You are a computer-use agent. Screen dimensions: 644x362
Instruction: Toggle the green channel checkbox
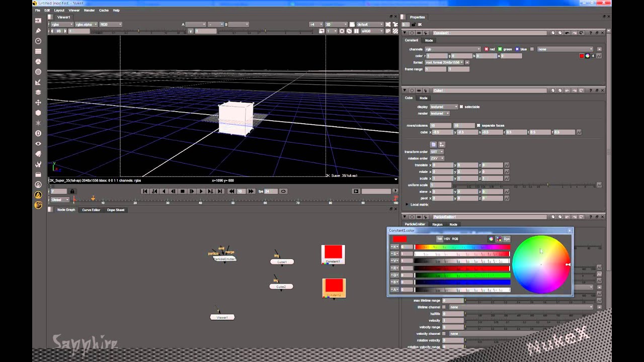click(x=500, y=49)
